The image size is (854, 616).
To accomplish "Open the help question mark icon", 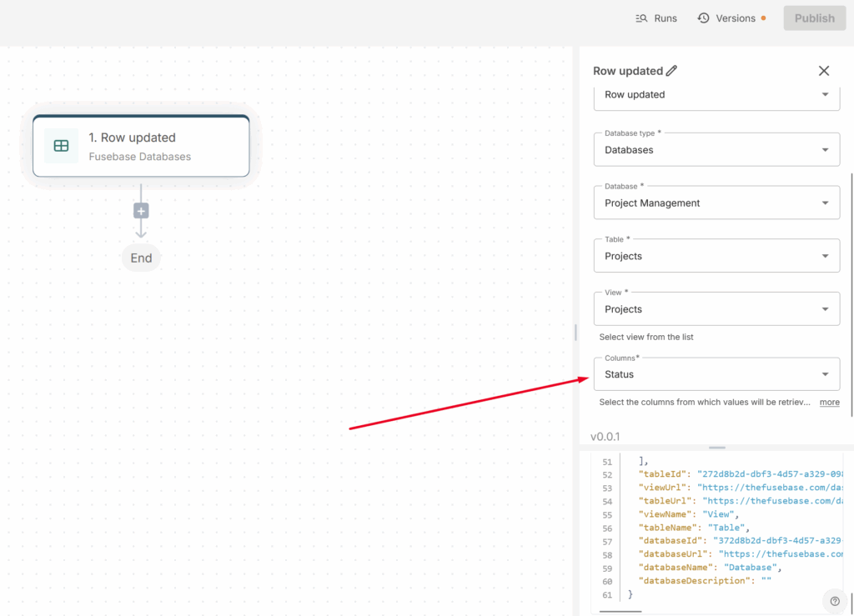I will click(835, 601).
